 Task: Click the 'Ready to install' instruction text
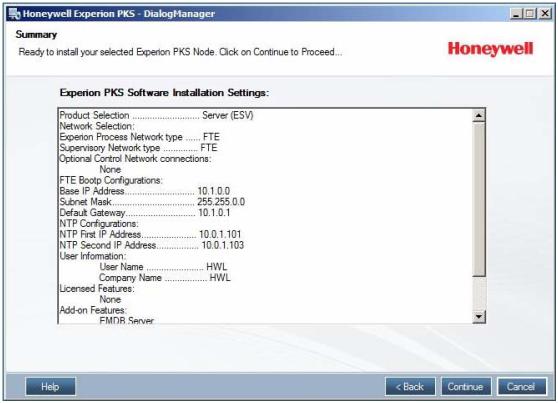(x=180, y=52)
